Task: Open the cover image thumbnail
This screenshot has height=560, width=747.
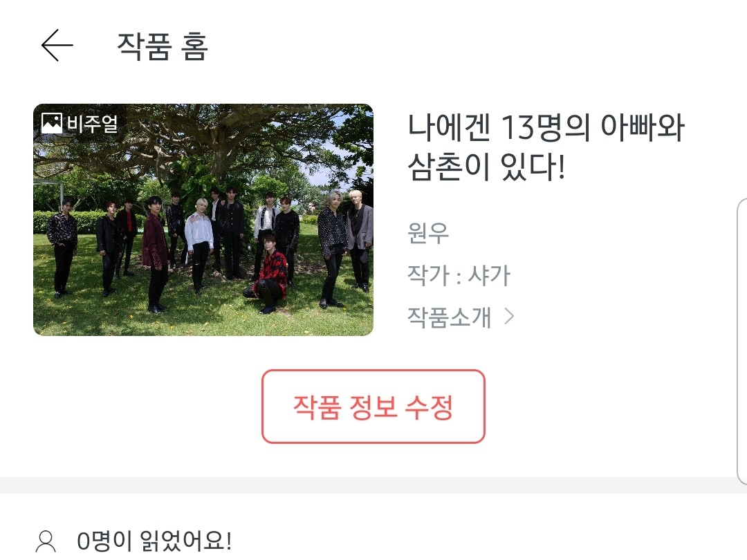Action: (x=203, y=220)
